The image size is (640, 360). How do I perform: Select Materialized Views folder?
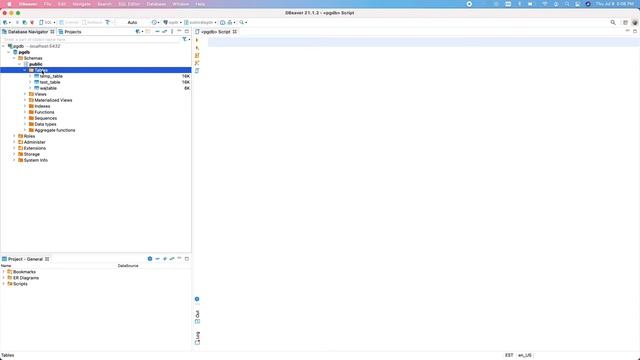[x=53, y=100]
